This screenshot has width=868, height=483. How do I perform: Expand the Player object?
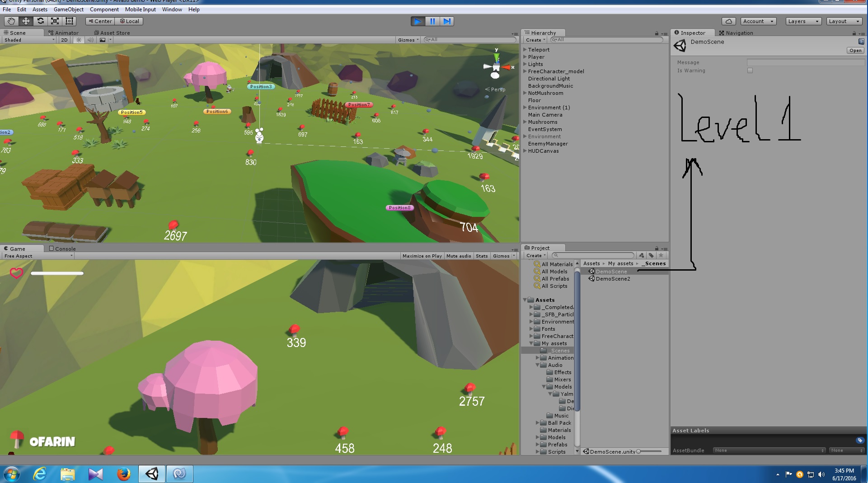[525, 57]
